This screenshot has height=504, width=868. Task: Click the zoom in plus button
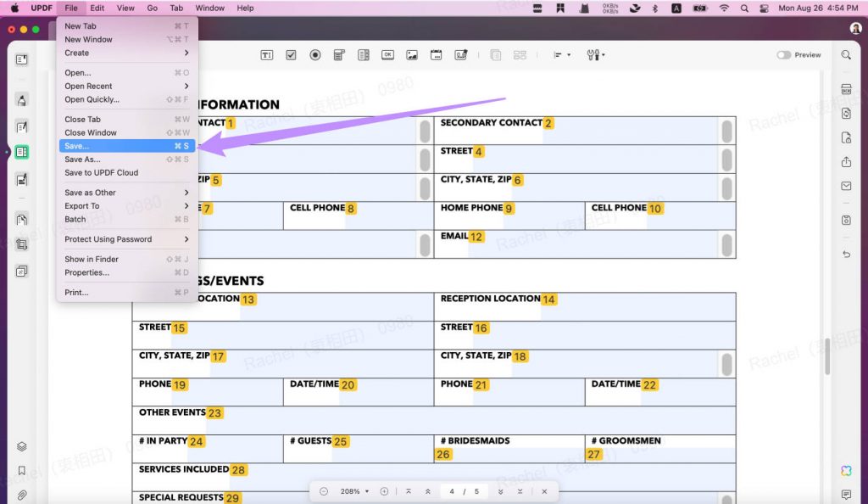383,490
